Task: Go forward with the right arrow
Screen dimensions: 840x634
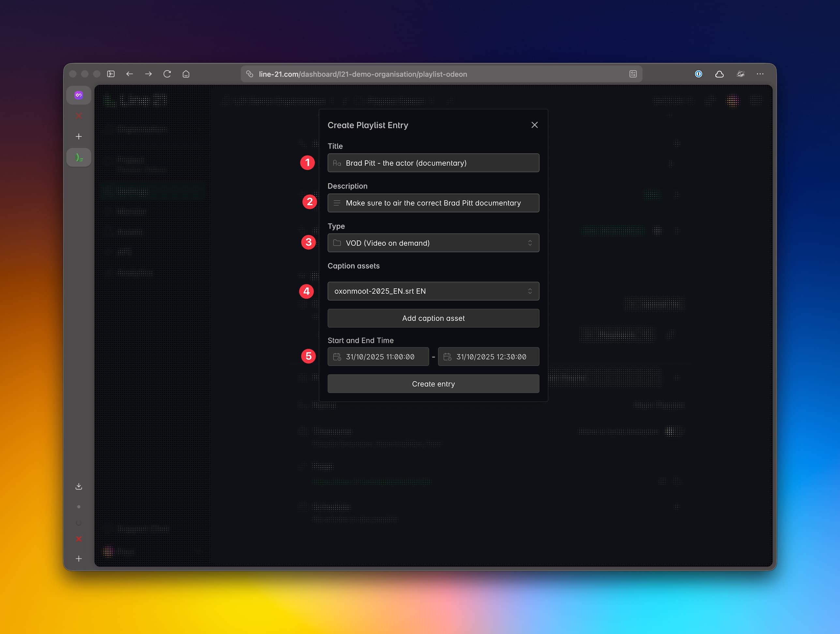Action: pyautogui.click(x=148, y=74)
